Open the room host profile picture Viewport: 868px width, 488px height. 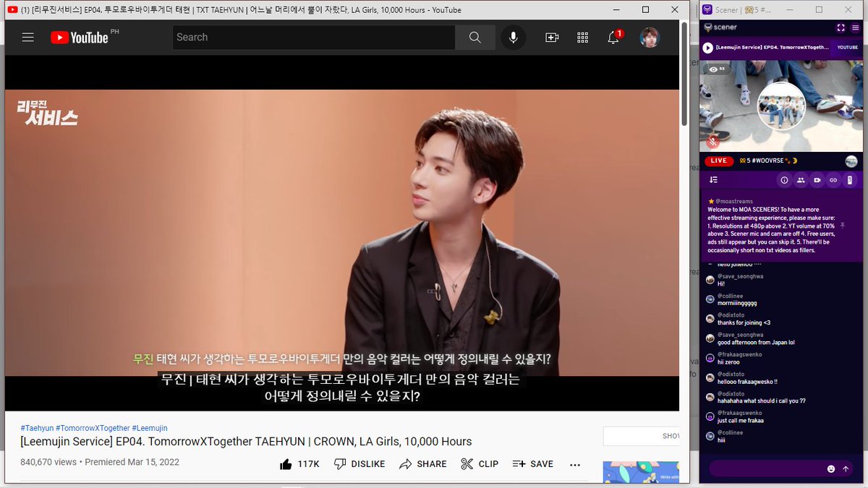pyautogui.click(x=851, y=161)
